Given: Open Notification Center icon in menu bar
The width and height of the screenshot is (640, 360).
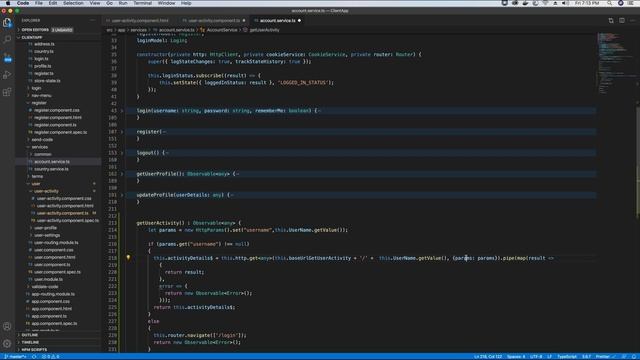Looking at the screenshot, I should pos(631,3).
